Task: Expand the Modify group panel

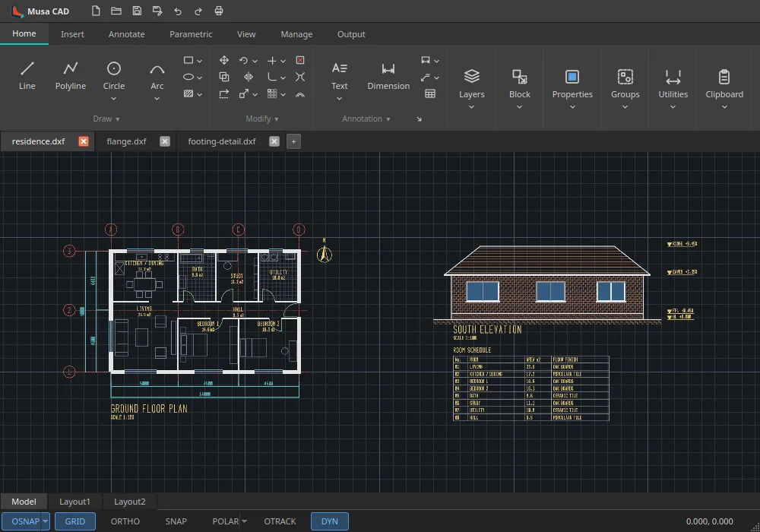Action: click(262, 119)
